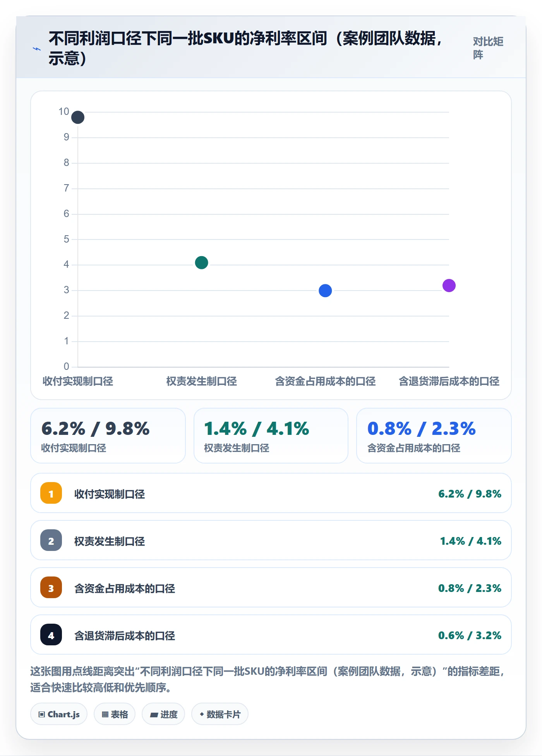Viewport: 542px width, 756px height.
Task: Click the y-axis value 5
Action: (67, 239)
